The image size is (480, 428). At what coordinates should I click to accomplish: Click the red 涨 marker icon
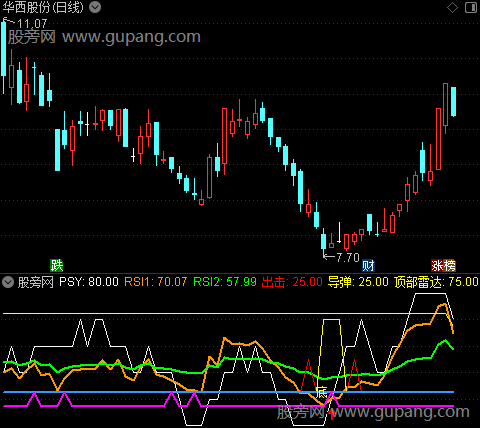point(437,266)
